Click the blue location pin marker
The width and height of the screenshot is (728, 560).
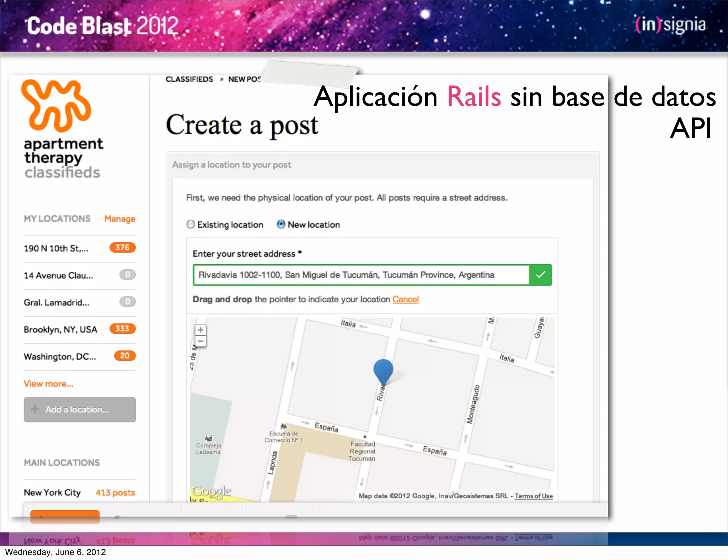[x=383, y=372]
